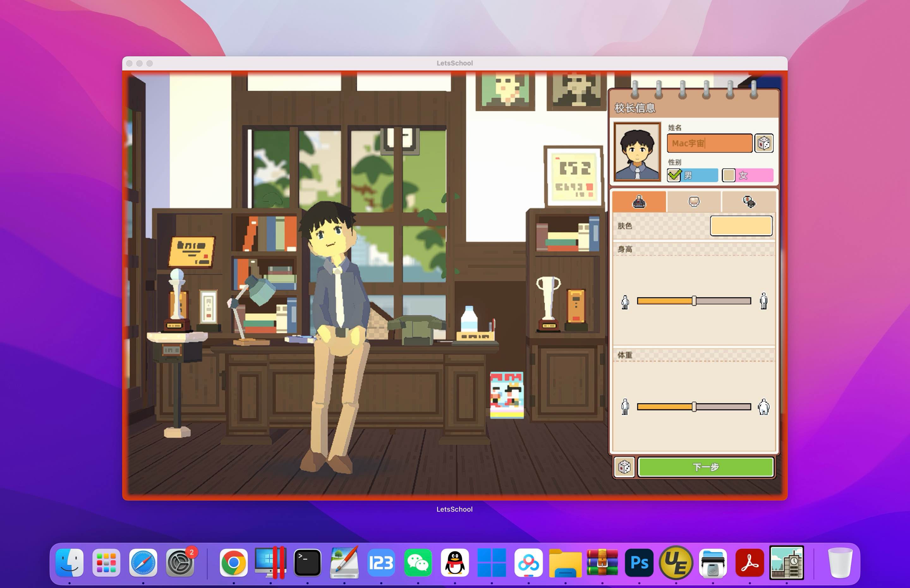Viewport: 910px width, 588px height.
Task: Launch Google Chrome from the Dock
Action: (234, 562)
